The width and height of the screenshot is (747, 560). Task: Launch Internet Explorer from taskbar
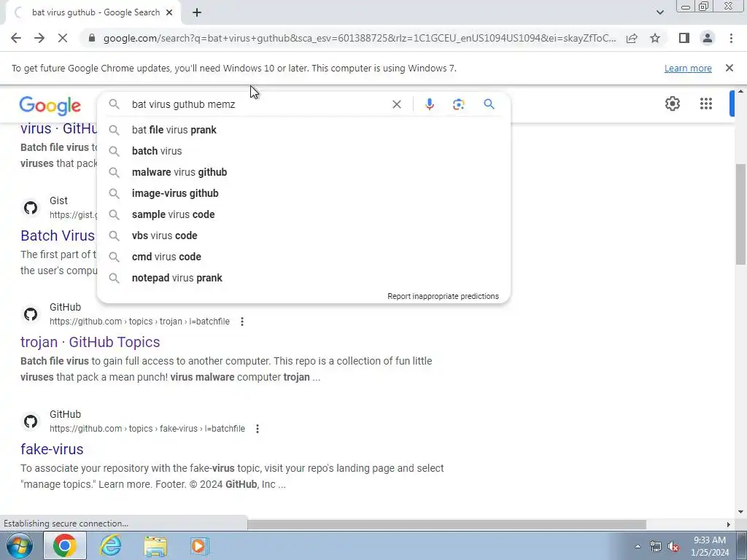click(x=111, y=545)
